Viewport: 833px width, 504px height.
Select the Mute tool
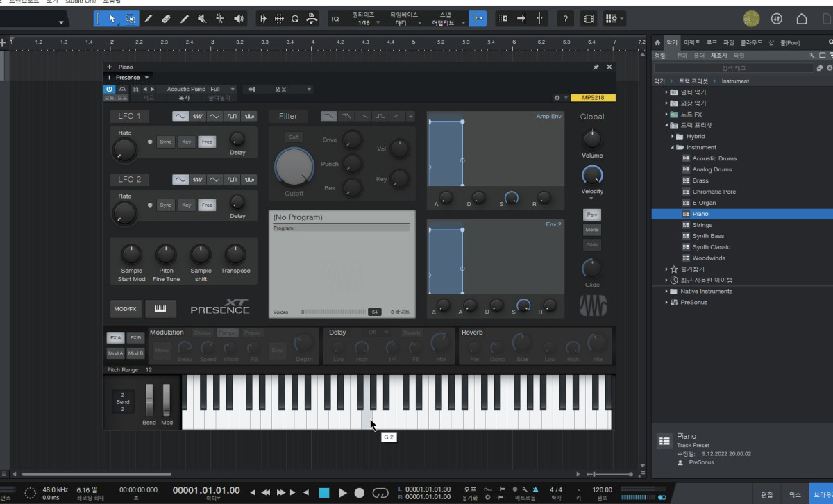tap(202, 19)
